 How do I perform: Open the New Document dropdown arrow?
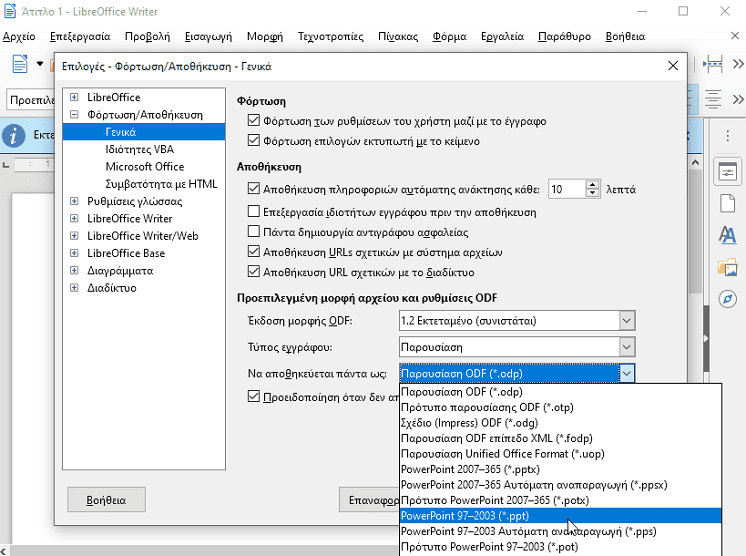click(x=40, y=64)
